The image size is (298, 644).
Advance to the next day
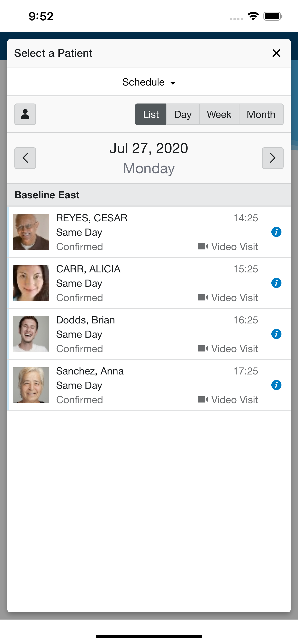(273, 158)
